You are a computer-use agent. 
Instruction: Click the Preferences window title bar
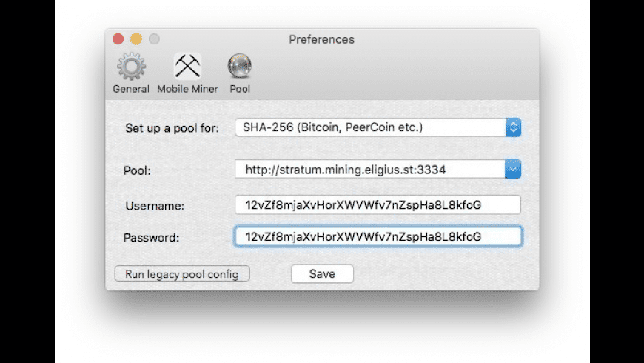click(x=321, y=39)
